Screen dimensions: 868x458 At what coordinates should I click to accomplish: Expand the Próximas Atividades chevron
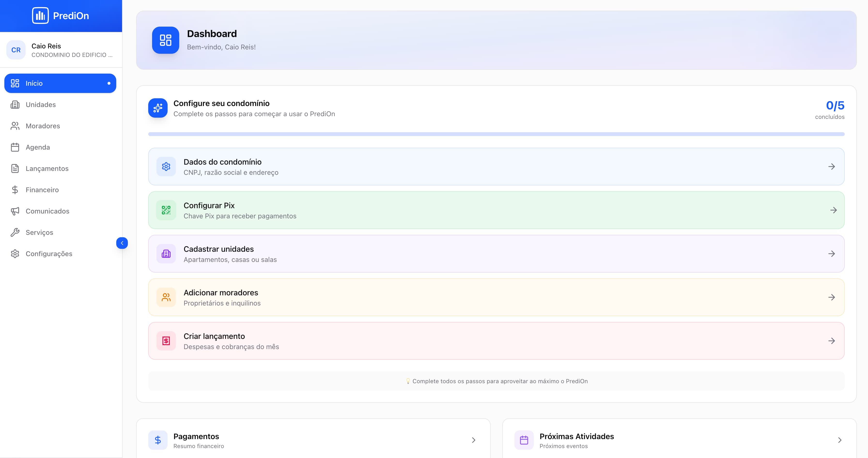pyautogui.click(x=840, y=440)
